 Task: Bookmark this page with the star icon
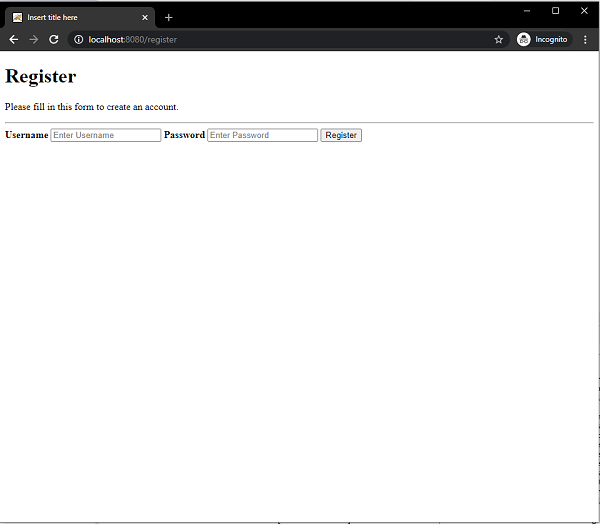click(498, 39)
